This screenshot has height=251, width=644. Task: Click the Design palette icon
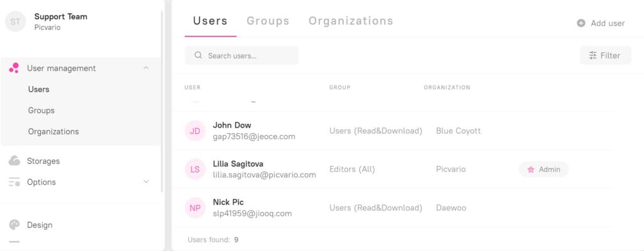coord(14,225)
